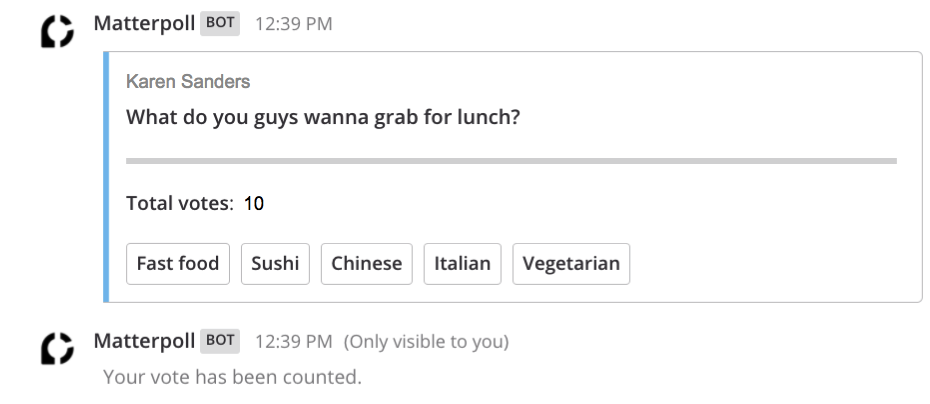Choose the Sushi poll option
The width and height of the screenshot is (930, 404).
(x=275, y=264)
